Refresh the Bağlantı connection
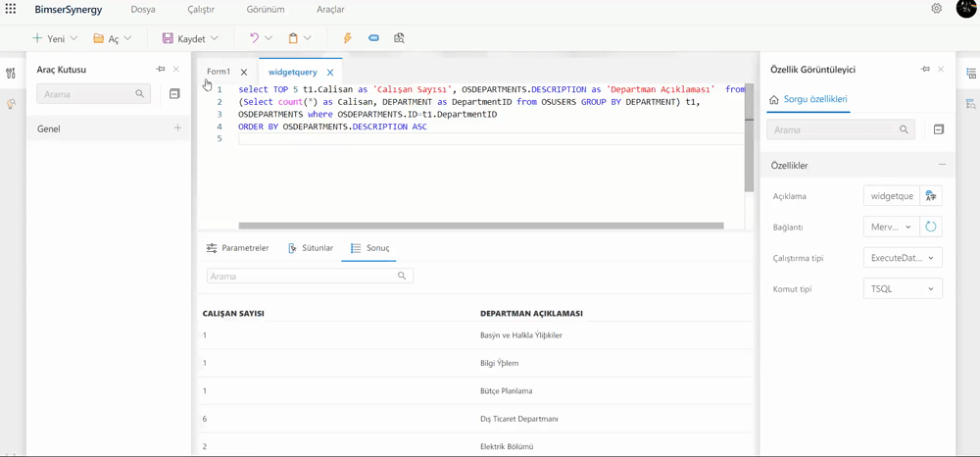Screen dimensions: 980x457 pyautogui.click(x=931, y=227)
